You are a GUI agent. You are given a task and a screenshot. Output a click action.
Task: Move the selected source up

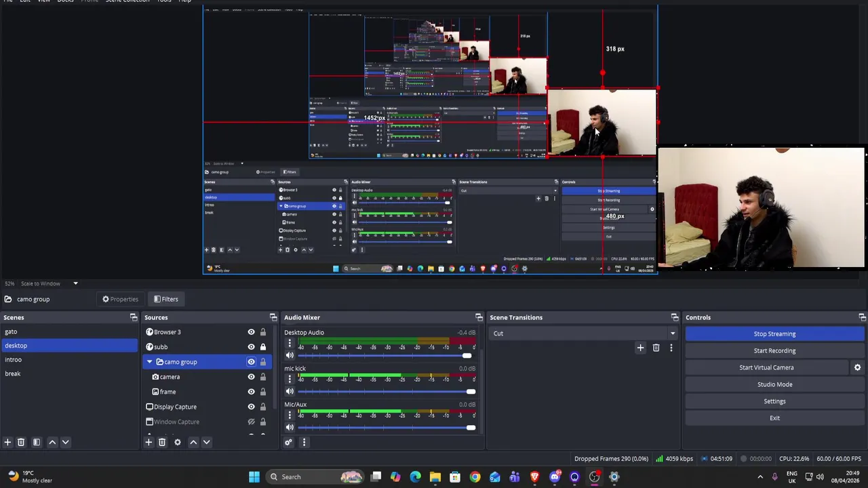click(193, 442)
